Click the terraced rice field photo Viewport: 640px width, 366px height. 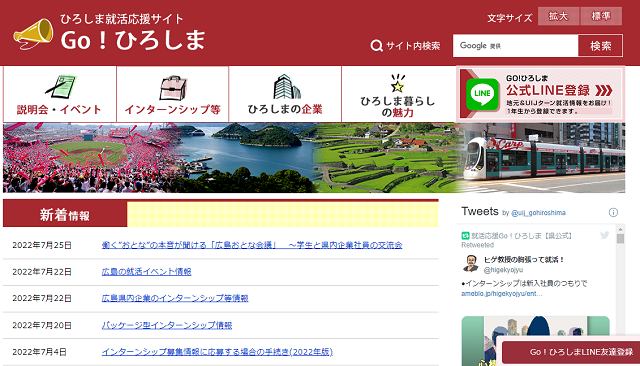click(x=388, y=158)
